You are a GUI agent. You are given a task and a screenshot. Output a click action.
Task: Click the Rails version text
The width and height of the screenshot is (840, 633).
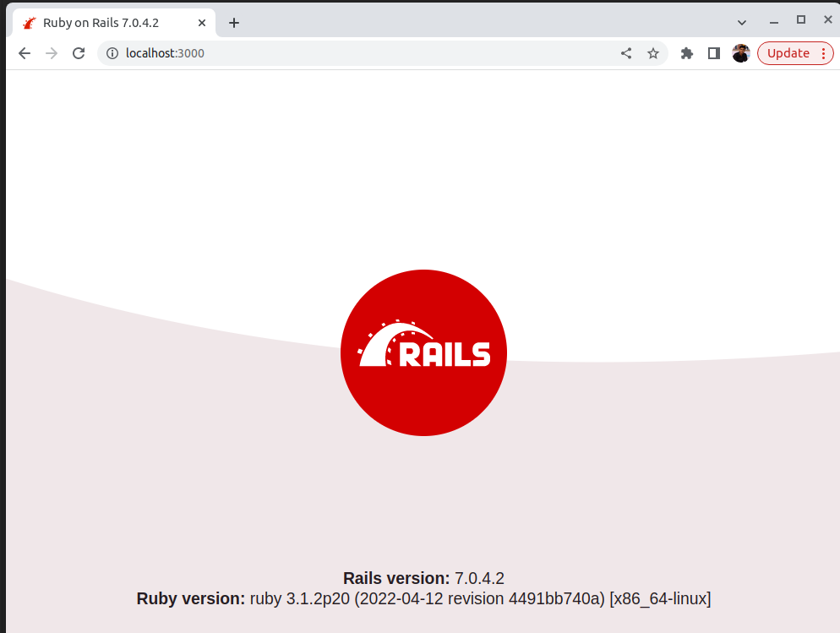click(x=423, y=578)
